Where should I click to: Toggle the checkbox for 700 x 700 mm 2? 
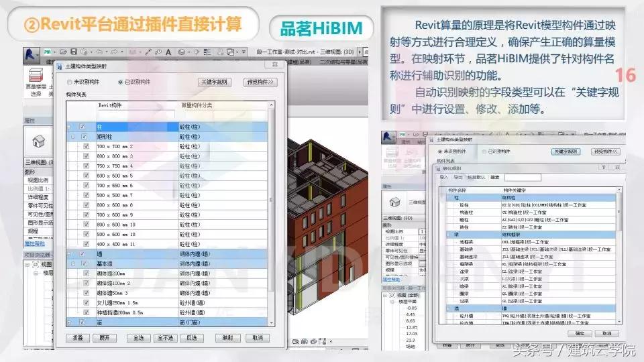point(87,146)
